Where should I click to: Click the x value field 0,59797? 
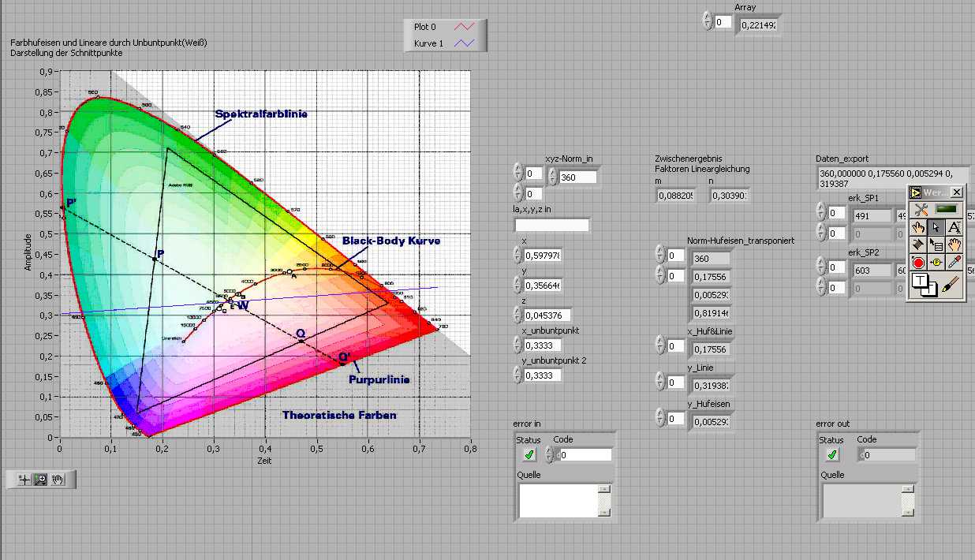[543, 256]
